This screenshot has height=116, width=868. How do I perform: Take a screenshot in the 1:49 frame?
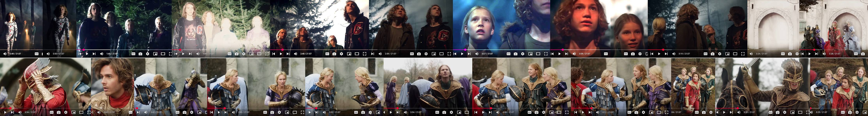(x=237, y=54)
